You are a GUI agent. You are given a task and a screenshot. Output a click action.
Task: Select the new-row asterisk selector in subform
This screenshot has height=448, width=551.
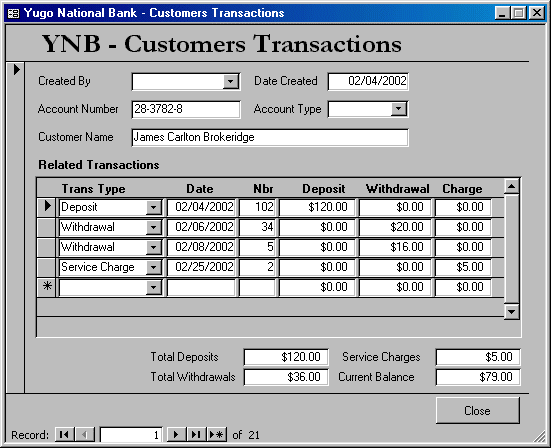pos(47,286)
